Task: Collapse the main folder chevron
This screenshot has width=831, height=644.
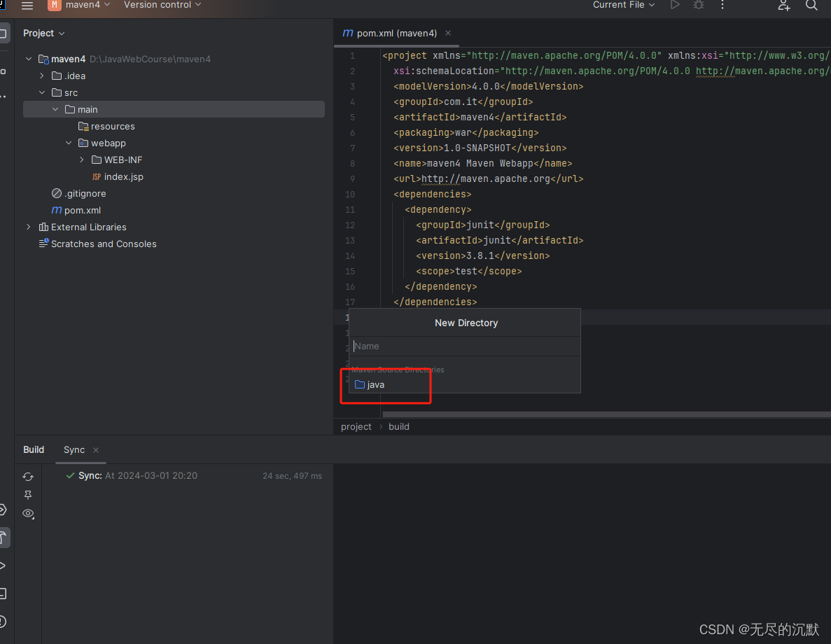Action: (x=55, y=109)
